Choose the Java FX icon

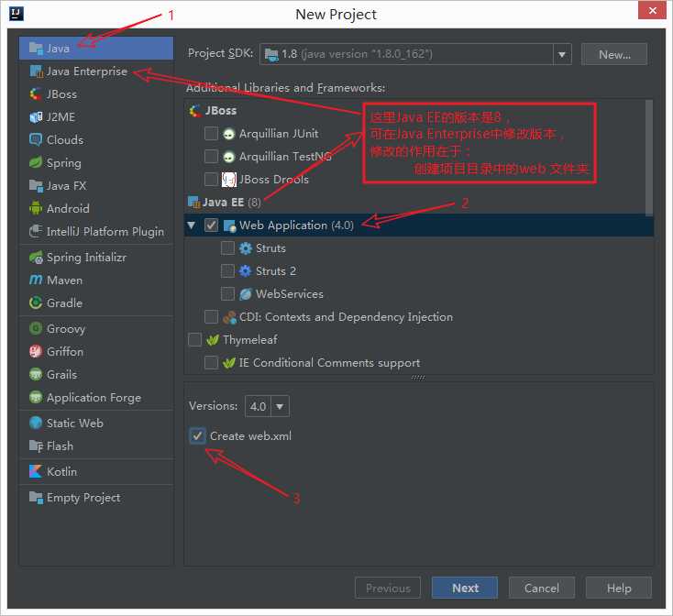pyautogui.click(x=36, y=185)
